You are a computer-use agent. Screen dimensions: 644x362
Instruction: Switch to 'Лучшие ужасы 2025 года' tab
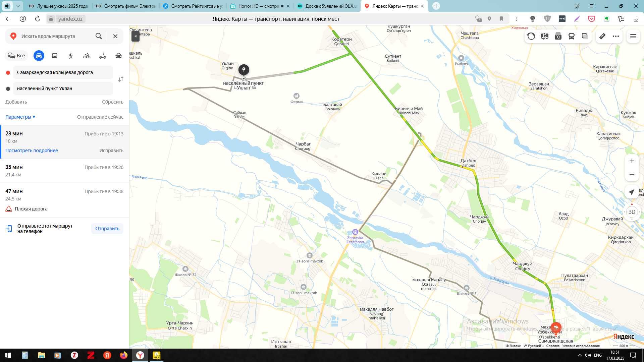click(58, 6)
